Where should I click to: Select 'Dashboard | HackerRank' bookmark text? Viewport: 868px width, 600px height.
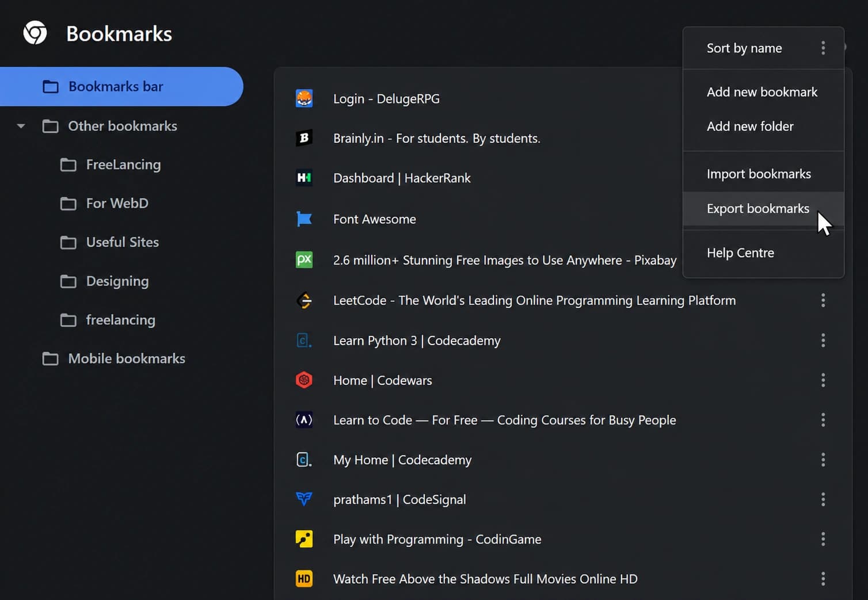pos(402,178)
